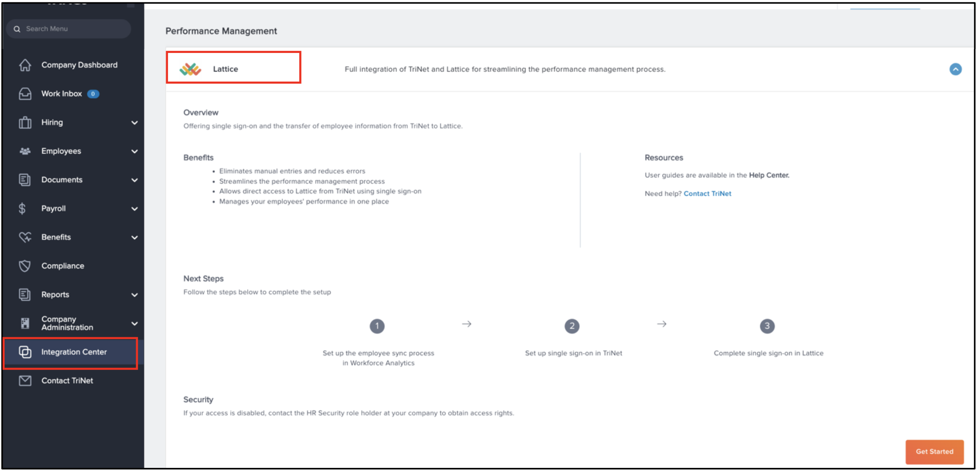Image resolution: width=980 pixels, height=473 pixels.
Task: Click the Security section heading
Action: pyautogui.click(x=198, y=400)
